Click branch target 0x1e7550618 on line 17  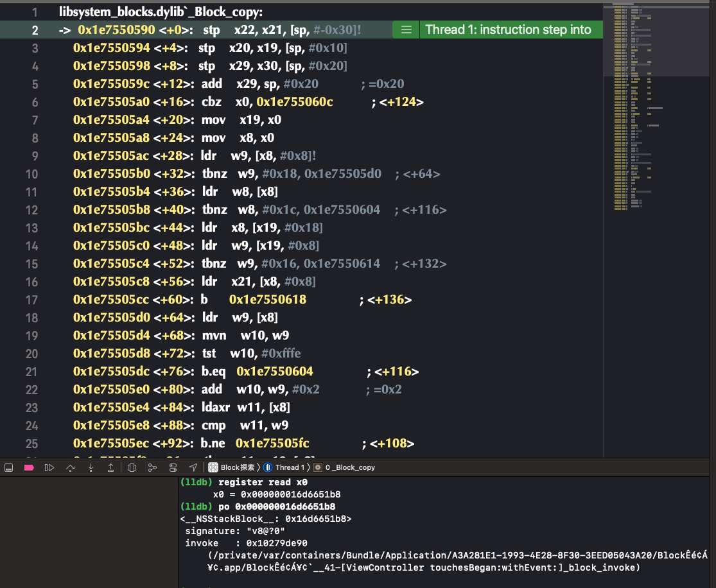268,299
